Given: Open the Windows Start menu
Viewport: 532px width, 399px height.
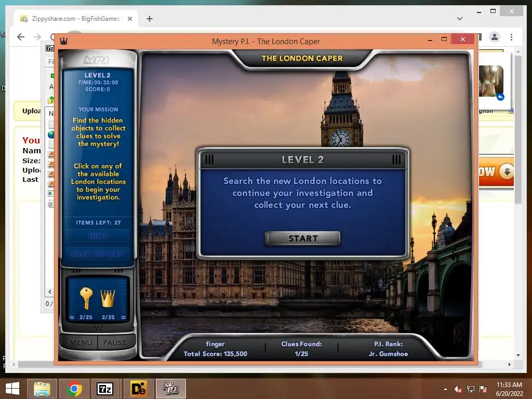Looking at the screenshot, I should 12,389.
